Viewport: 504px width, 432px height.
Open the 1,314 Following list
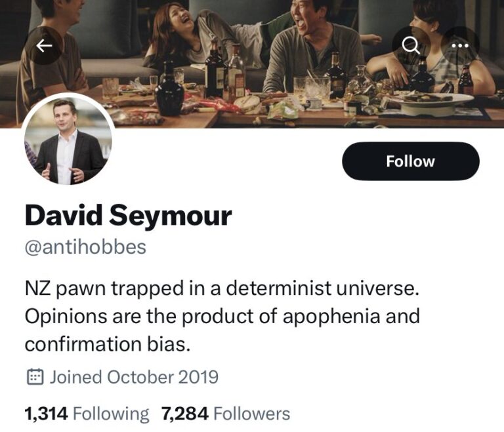pyautogui.click(x=87, y=414)
